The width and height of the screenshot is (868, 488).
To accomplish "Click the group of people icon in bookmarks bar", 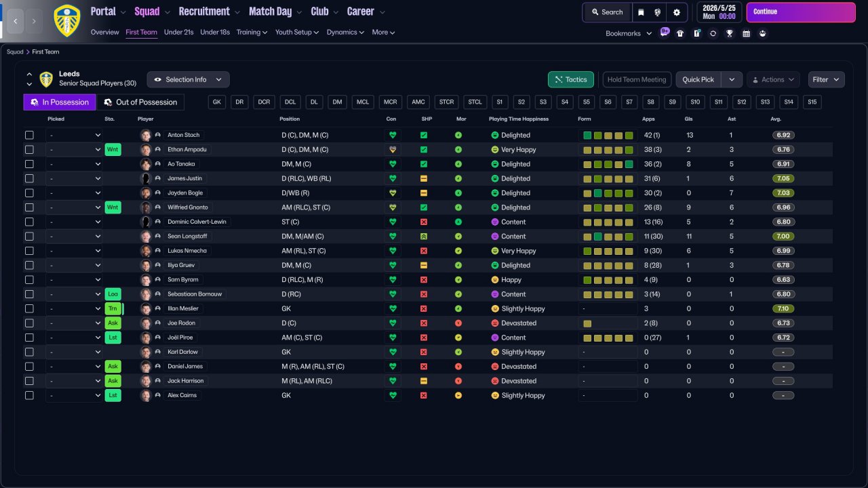I will pos(762,33).
